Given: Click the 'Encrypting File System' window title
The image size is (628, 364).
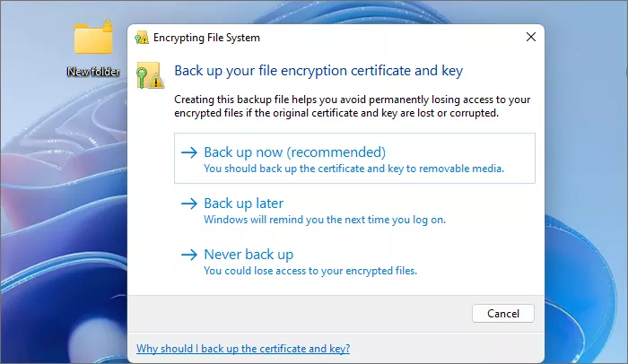Looking at the screenshot, I should point(207,38).
